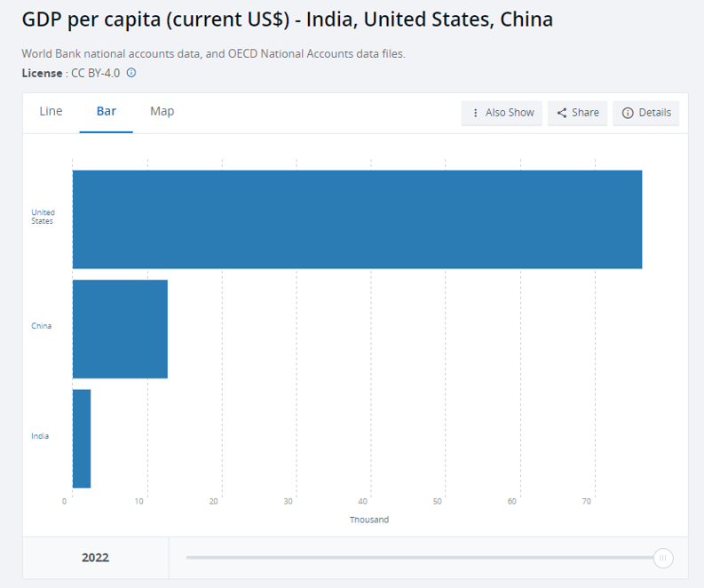The height and width of the screenshot is (588, 704).
Task: Click the middle of the year slider track
Action: coord(422,558)
